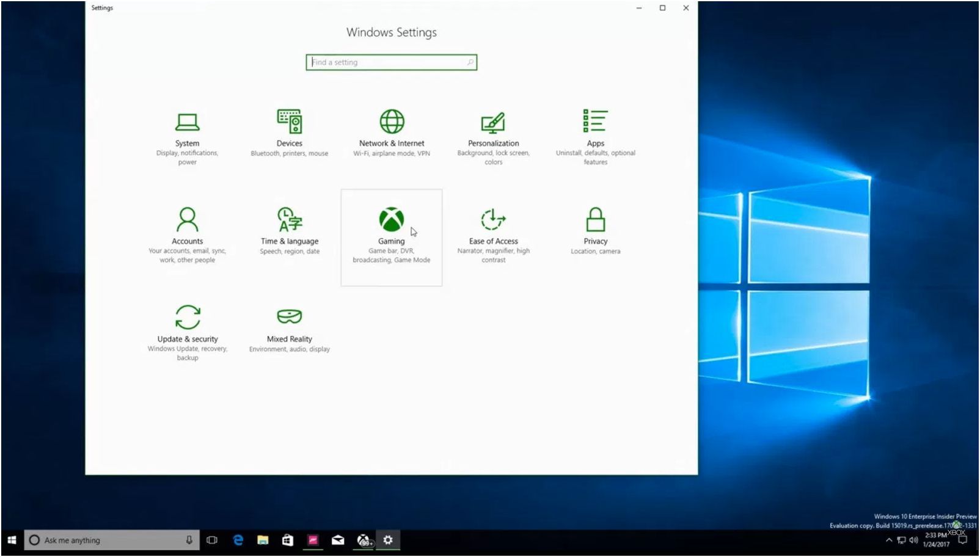
Task: Open the Xbox app from the taskbar
Action: [x=363, y=540]
